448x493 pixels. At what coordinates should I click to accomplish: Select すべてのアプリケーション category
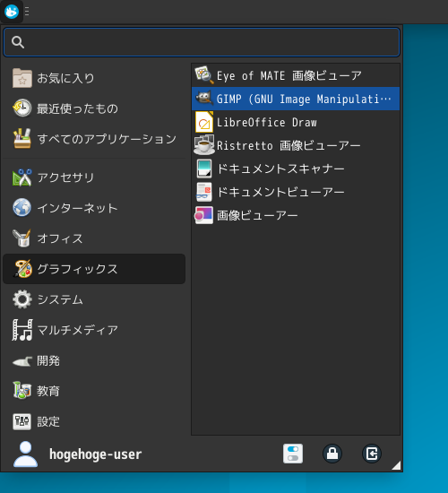click(x=94, y=139)
